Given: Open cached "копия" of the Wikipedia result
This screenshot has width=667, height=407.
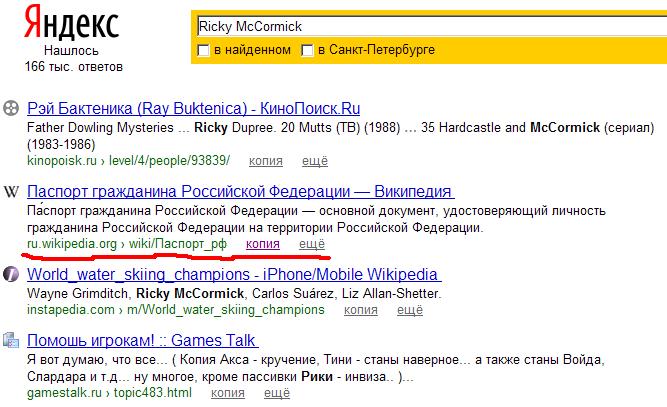Looking at the screenshot, I should (x=263, y=243).
